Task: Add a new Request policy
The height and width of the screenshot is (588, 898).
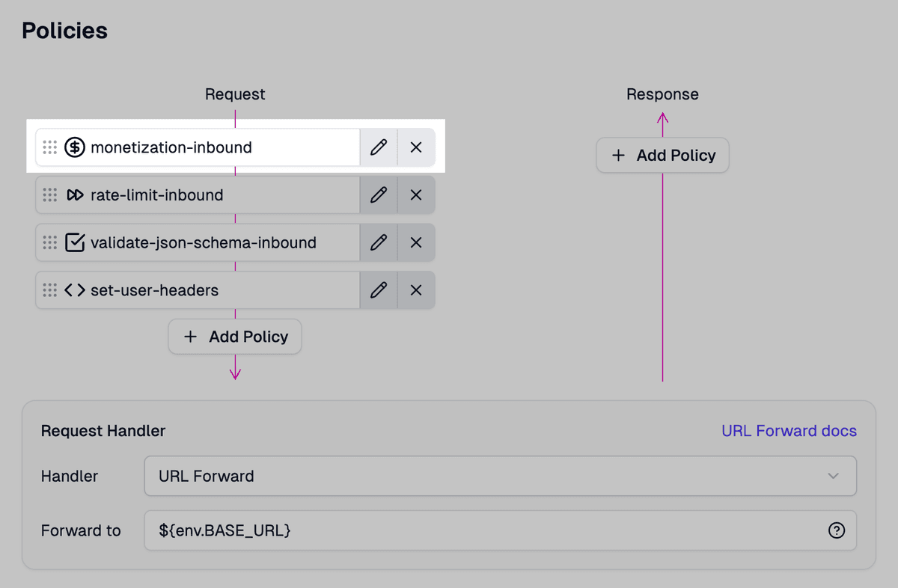Action: pyautogui.click(x=235, y=337)
